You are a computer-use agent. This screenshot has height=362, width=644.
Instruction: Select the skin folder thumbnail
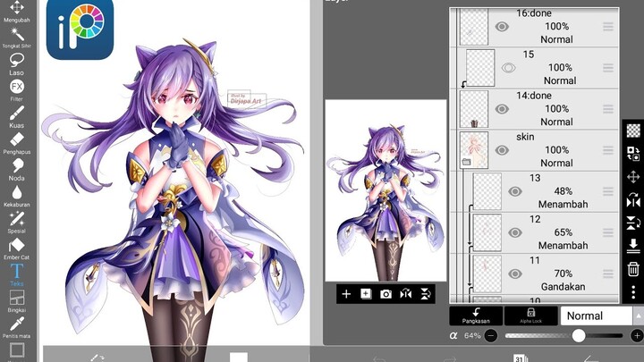click(473, 150)
